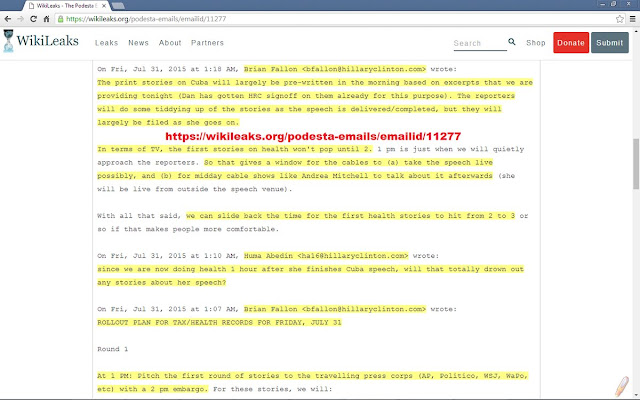Viewport: 640px width, 400px height.
Task: Click the Submit button
Action: point(609,42)
